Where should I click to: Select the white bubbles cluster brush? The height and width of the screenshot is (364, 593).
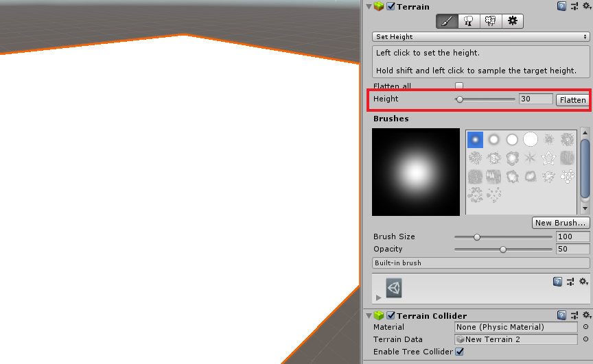pos(568,176)
